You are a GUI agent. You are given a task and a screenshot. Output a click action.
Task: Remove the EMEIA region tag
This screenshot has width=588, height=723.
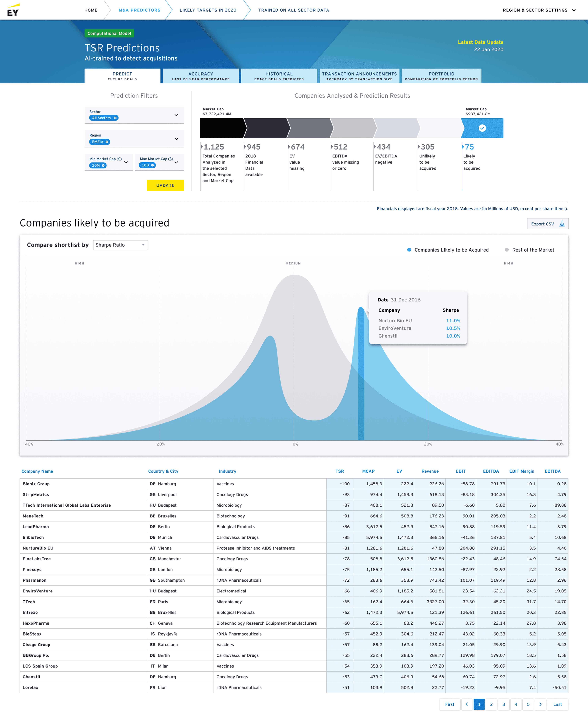tap(107, 142)
